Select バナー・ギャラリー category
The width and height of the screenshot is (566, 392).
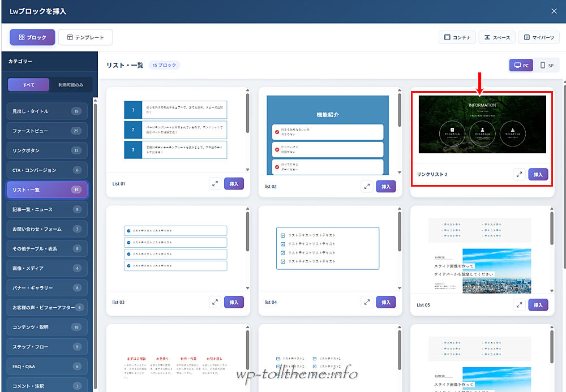(47, 288)
